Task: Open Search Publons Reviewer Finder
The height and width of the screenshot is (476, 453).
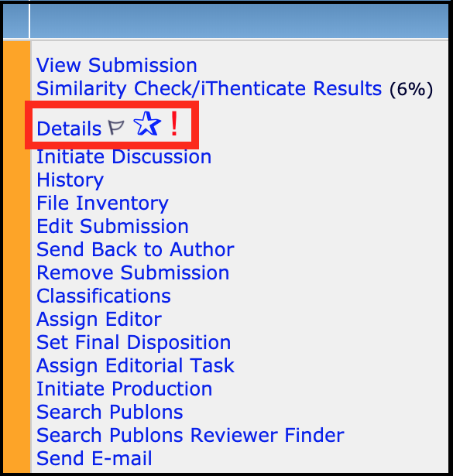Action: [190, 435]
